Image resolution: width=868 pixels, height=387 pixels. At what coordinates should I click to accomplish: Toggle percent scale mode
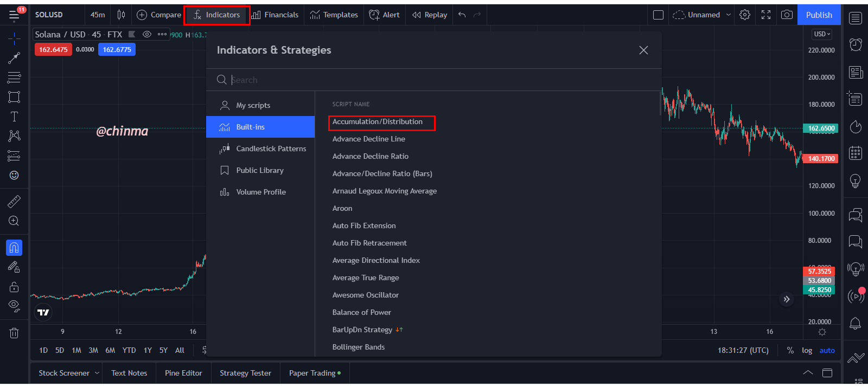click(x=790, y=350)
